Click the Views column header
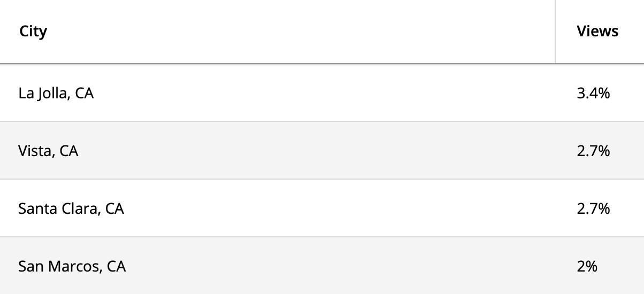This screenshot has width=644, height=294. pyautogui.click(x=597, y=31)
